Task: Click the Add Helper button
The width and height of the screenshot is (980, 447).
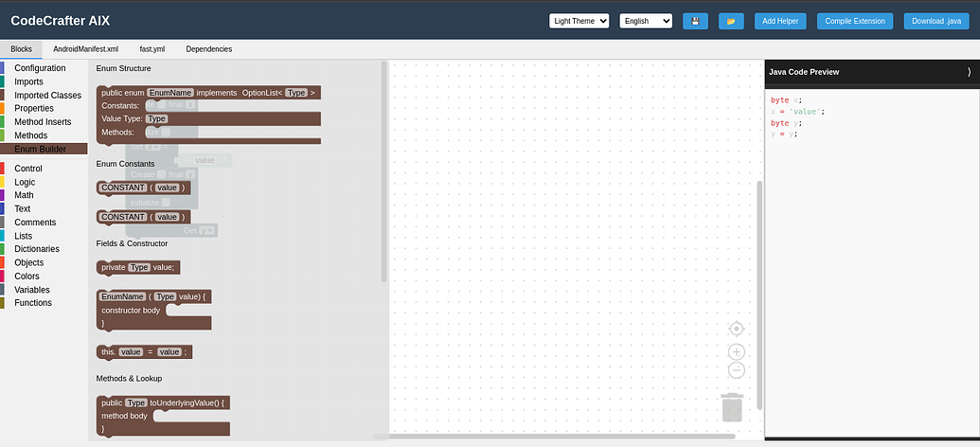Action: tap(780, 21)
